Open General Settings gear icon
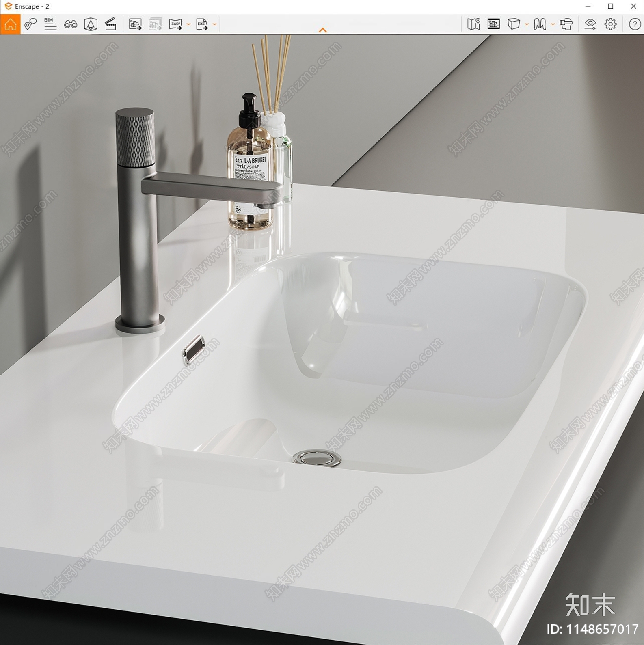 pos(610,24)
